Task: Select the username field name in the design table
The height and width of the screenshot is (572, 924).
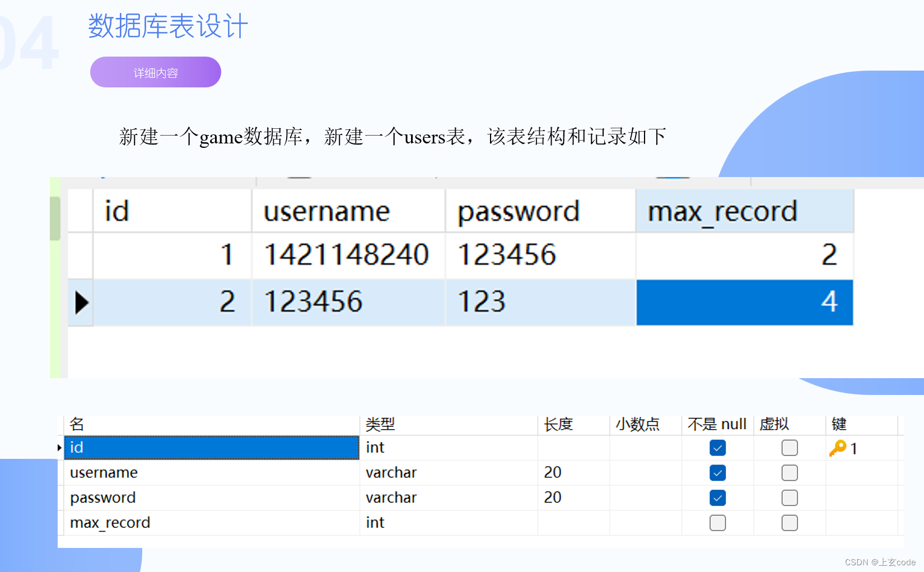Action: pos(212,473)
